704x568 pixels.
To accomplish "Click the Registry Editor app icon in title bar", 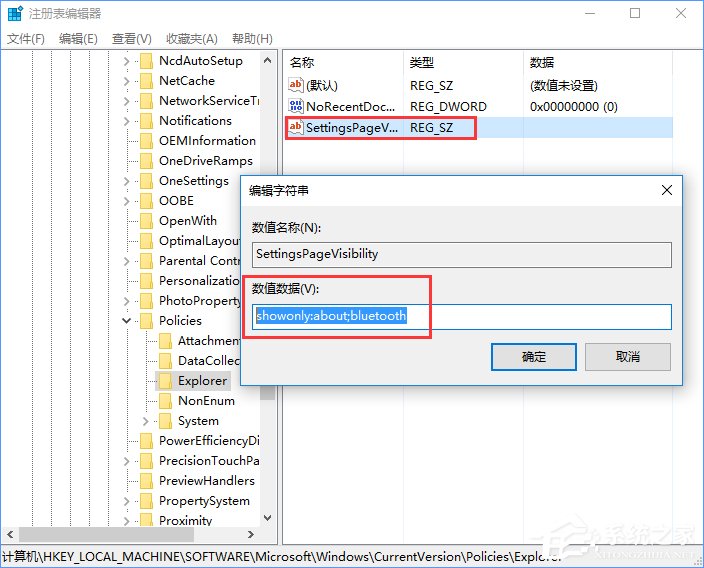I will [15, 13].
